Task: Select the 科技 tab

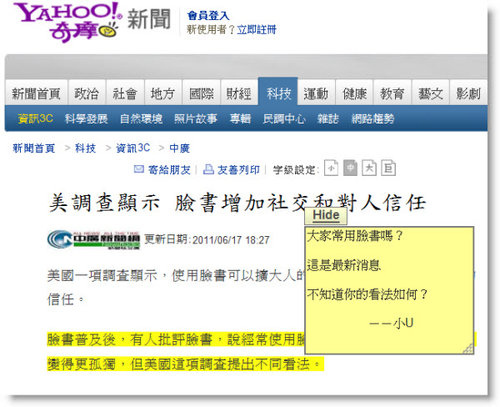Action: pos(278,93)
